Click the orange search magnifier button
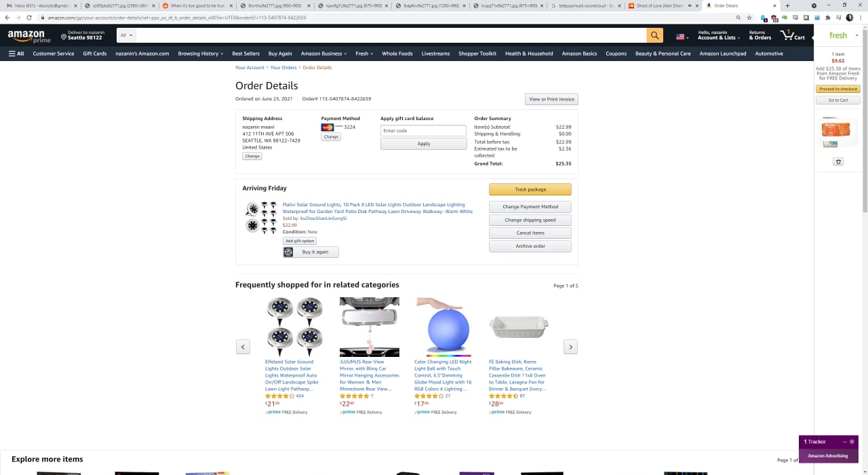This screenshot has width=868, height=475. 654,35
